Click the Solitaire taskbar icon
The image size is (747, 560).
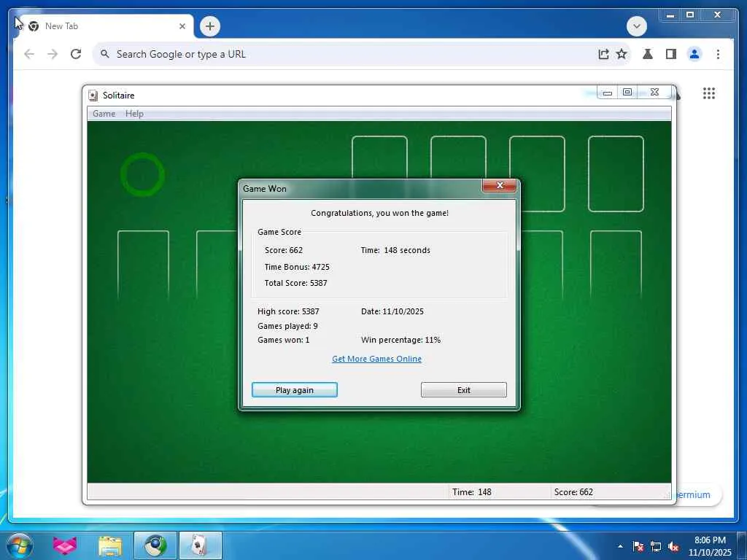(200, 545)
